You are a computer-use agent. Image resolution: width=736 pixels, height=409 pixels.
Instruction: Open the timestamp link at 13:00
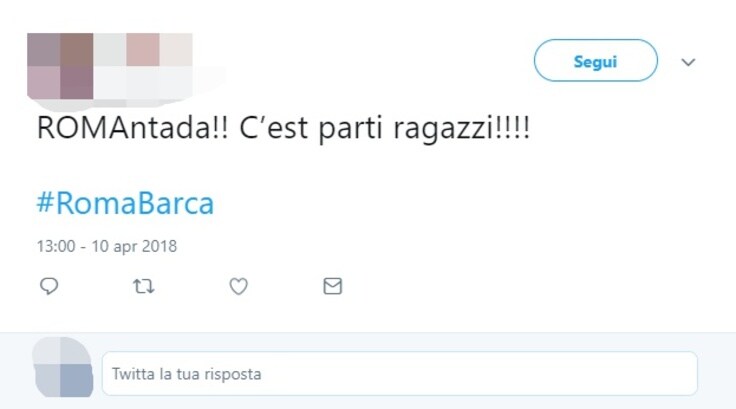pos(56,246)
